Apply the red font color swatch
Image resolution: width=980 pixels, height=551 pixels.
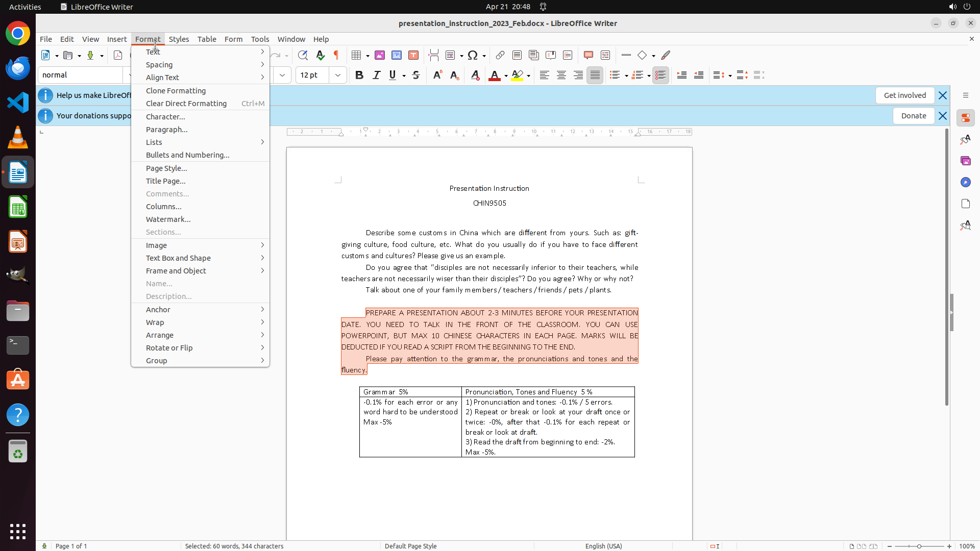(x=494, y=76)
